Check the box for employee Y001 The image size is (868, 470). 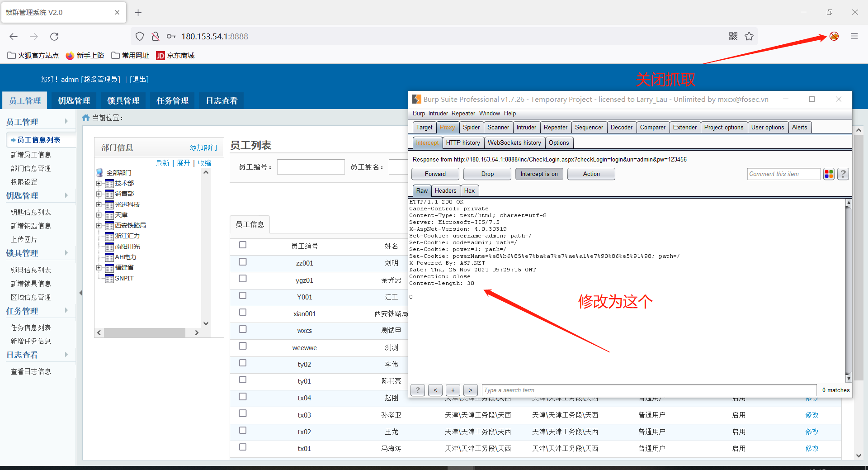tap(243, 295)
